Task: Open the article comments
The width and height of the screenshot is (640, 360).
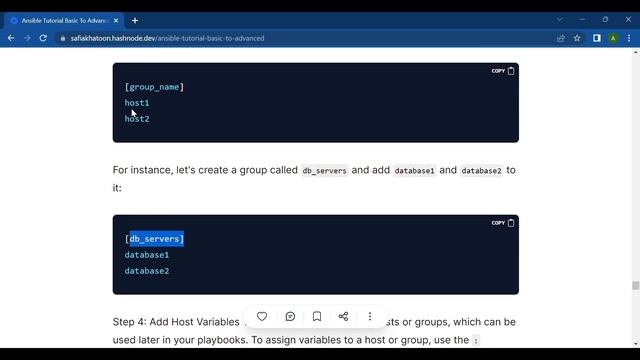Action: pyautogui.click(x=290, y=316)
